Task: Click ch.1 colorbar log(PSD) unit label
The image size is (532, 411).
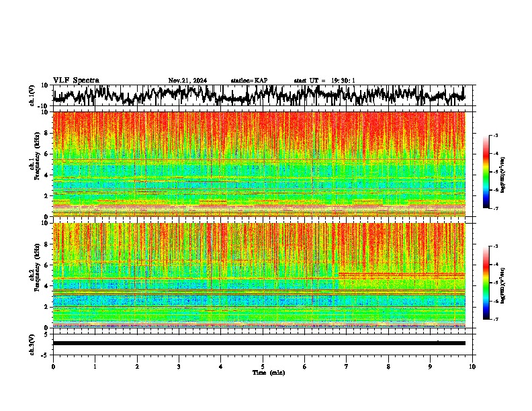Action: 503,175
